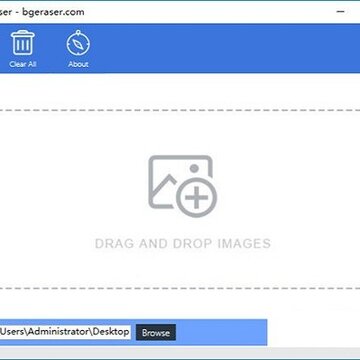Click the 'Desktop' text in path field
This screenshot has width=360, height=360.
pos(111,332)
